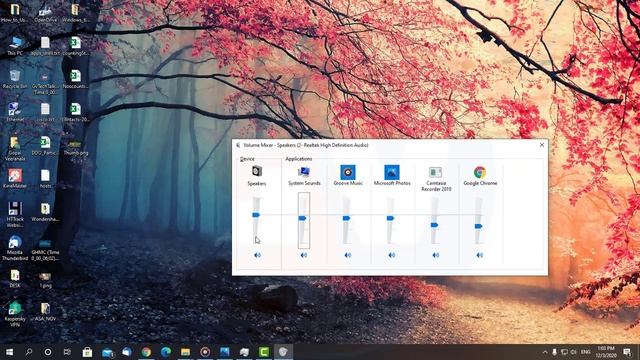Click the Speakers device icon
Viewport: 640px width, 360px height.
257,171
